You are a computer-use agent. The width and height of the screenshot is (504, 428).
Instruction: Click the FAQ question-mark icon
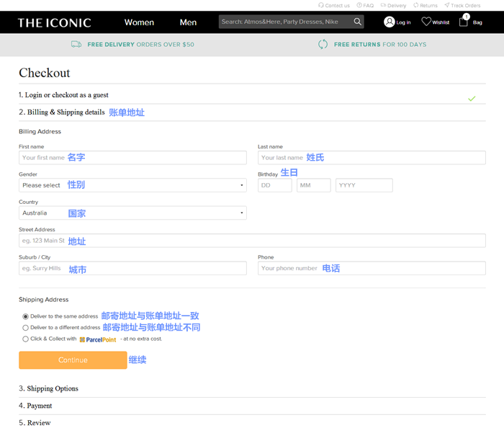click(359, 5)
